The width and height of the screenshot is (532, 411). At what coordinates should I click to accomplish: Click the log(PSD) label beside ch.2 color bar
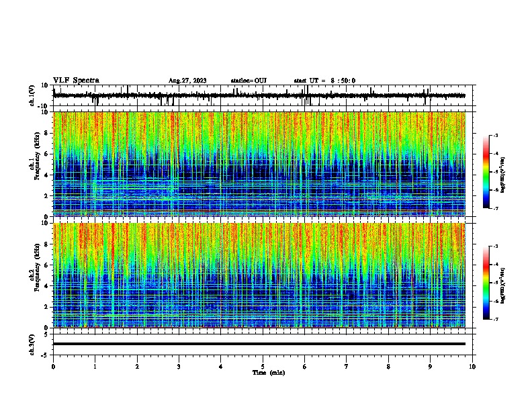click(502, 285)
